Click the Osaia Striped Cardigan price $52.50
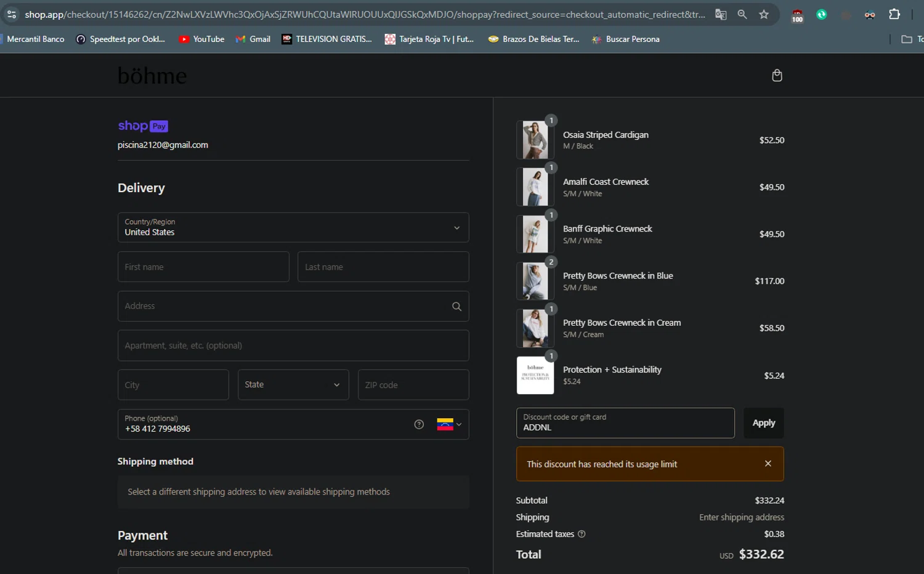Screen dimensions: 924x574 point(772,140)
